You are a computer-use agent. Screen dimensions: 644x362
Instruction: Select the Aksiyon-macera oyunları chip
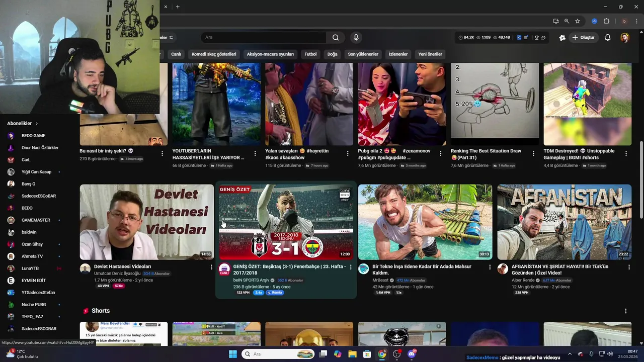pos(270,54)
